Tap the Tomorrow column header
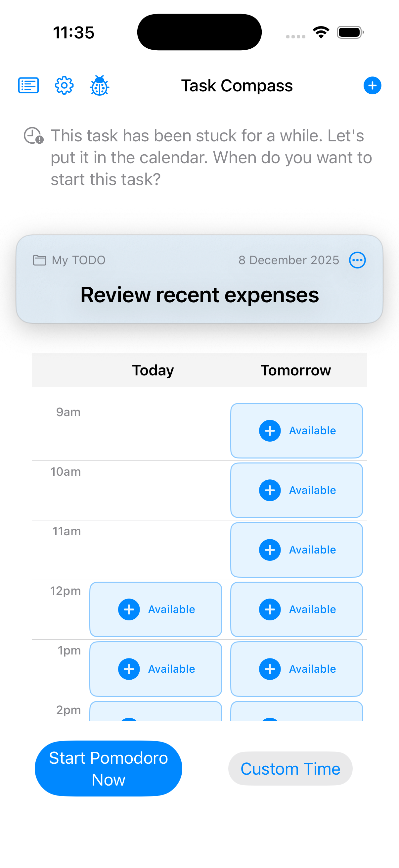The height and width of the screenshot is (868, 399). [296, 370]
